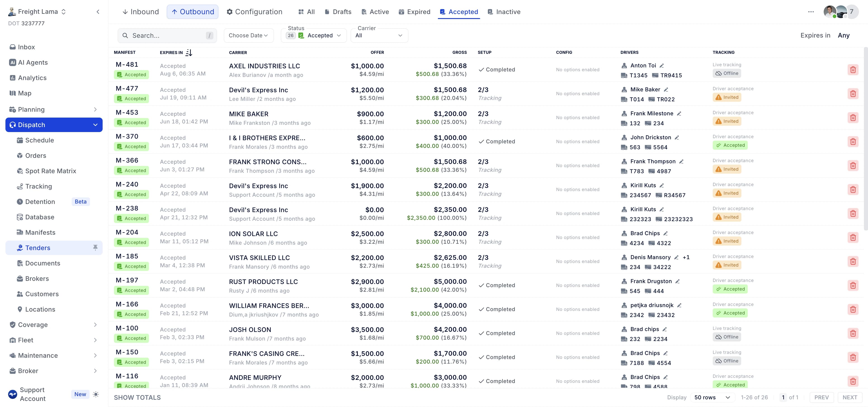Toggle Expires In sort order icon
The height and width of the screenshot is (407, 868).
tap(189, 52)
